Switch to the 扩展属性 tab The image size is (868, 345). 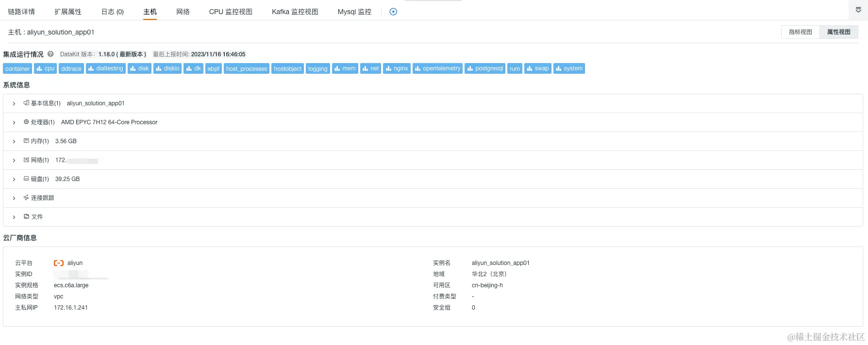pyautogui.click(x=68, y=12)
